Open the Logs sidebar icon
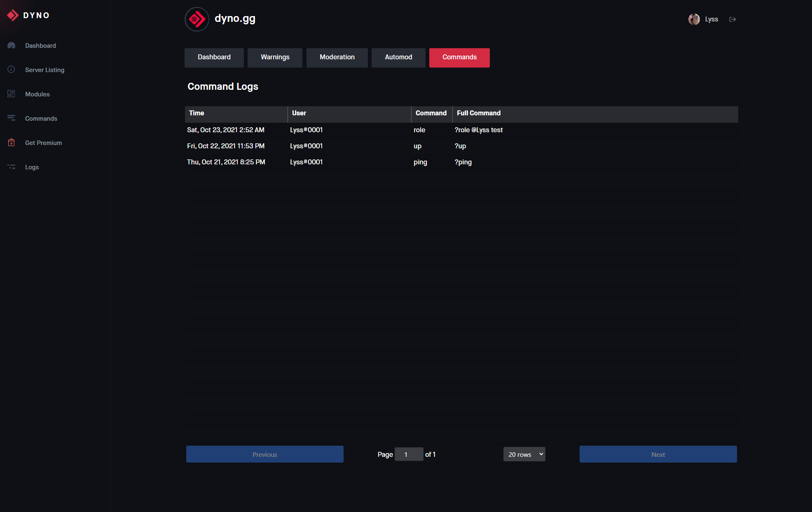Screen dimensions: 812x512 pos(11,166)
